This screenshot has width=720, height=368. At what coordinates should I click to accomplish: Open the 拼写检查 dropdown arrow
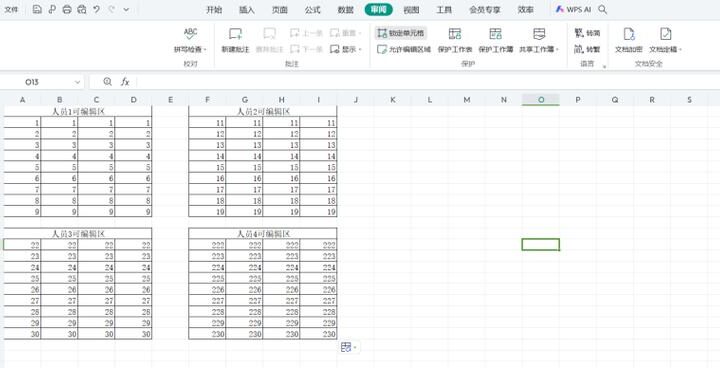(x=205, y=50)
